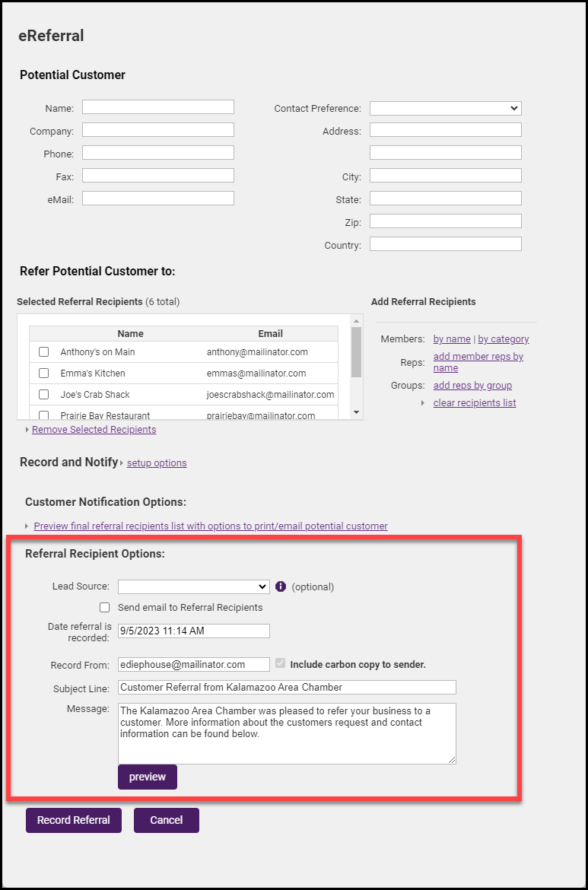Click the Lead Source info icon
Image resolution: width=588 pixels, height=890 pixels.
tap(281, 586)
